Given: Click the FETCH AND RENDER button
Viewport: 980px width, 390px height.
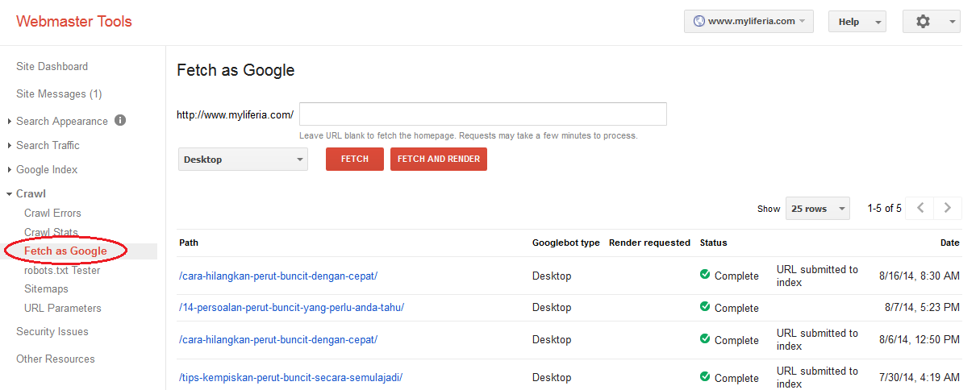Looking at the screenshot, I should tap(439, 160).
